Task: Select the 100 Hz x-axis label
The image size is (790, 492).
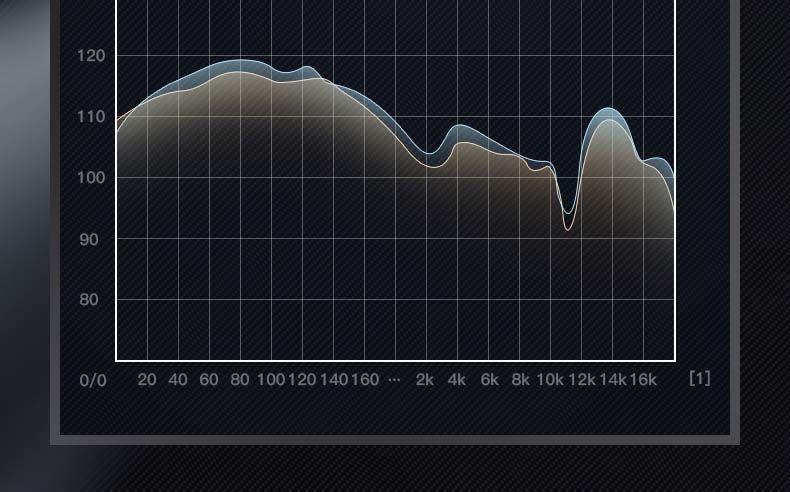Action: pyautogui.click(x=271, y=380)
